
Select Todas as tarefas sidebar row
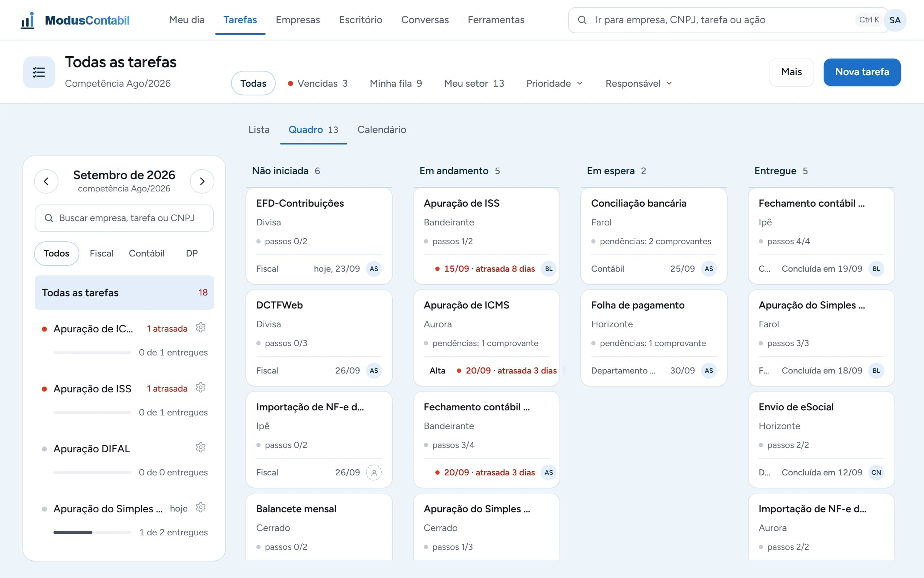pyautogui.click(x=124, y=293)
